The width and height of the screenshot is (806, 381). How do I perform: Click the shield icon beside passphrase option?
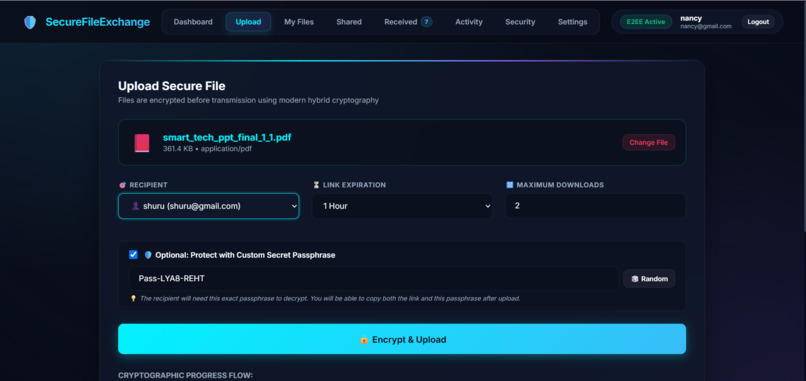(x=148, y=255)
